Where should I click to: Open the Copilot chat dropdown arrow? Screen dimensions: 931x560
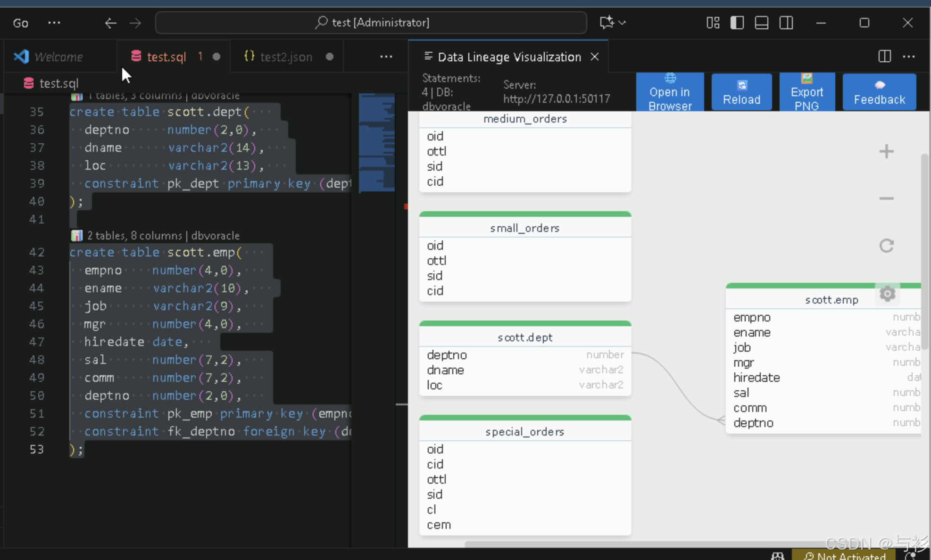click(623, 23)
